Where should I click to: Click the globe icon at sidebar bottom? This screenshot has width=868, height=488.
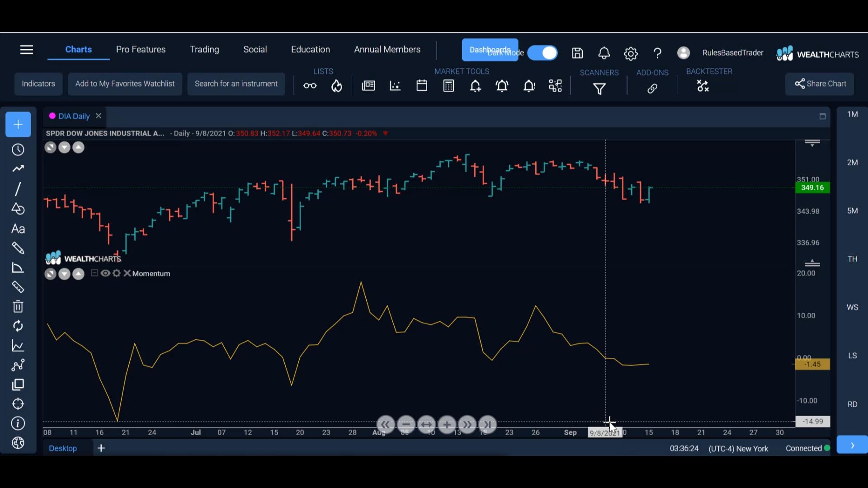[x=18, y=443]
